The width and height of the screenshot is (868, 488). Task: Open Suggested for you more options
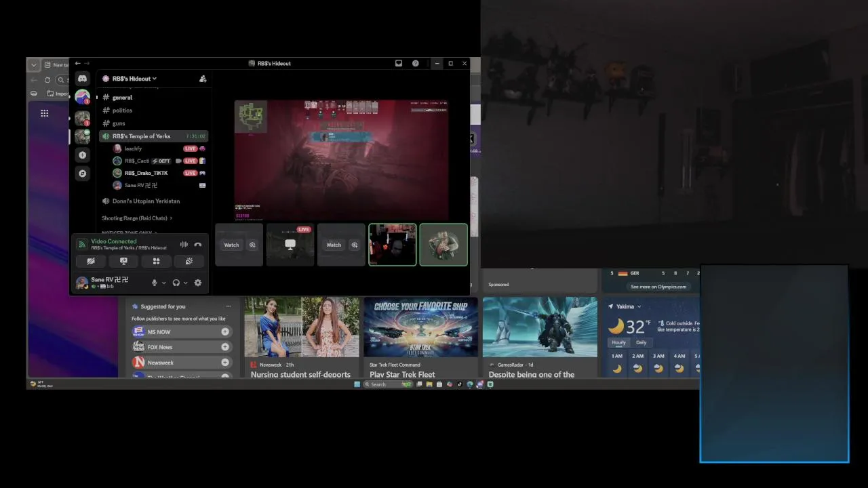click(229, 306)
